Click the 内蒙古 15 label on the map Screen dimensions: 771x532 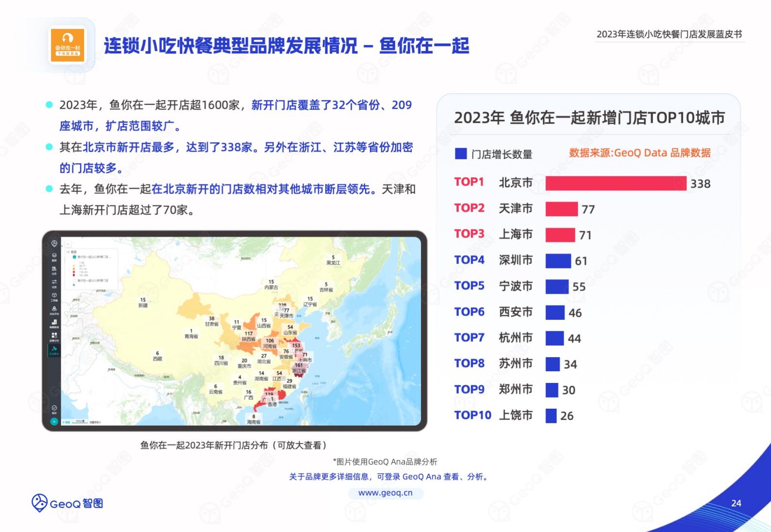[271, 284]
